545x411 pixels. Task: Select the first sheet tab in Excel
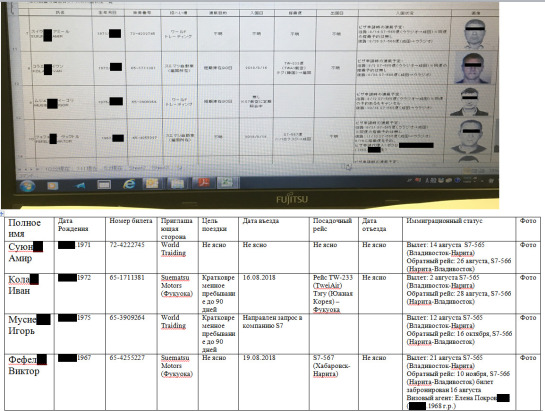click(x=57, y=169)
